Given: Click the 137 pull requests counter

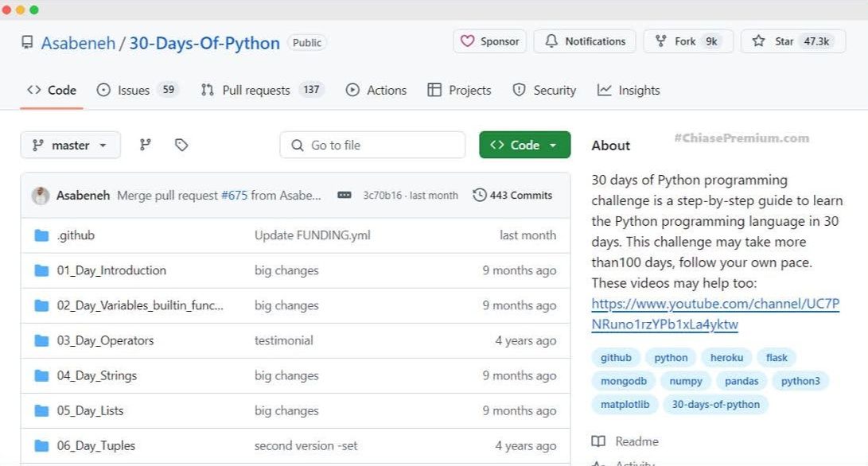Looking at the screenshot, I should (x=312, y=90).
